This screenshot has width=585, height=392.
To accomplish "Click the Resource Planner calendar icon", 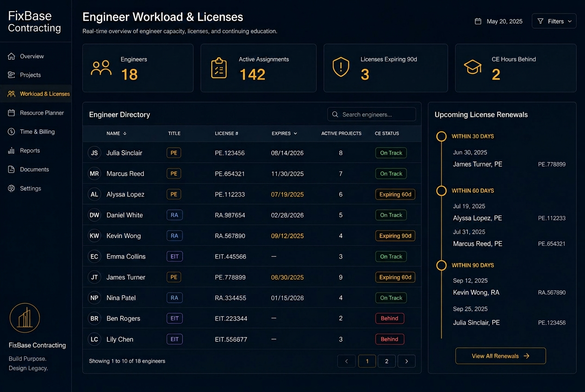I will (x=12, y=113).
